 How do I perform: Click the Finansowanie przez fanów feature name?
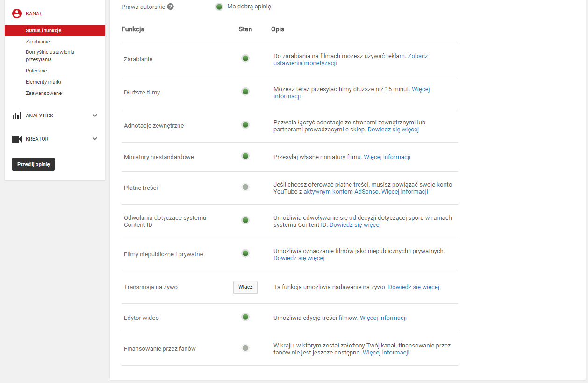[x=160, y=349]
